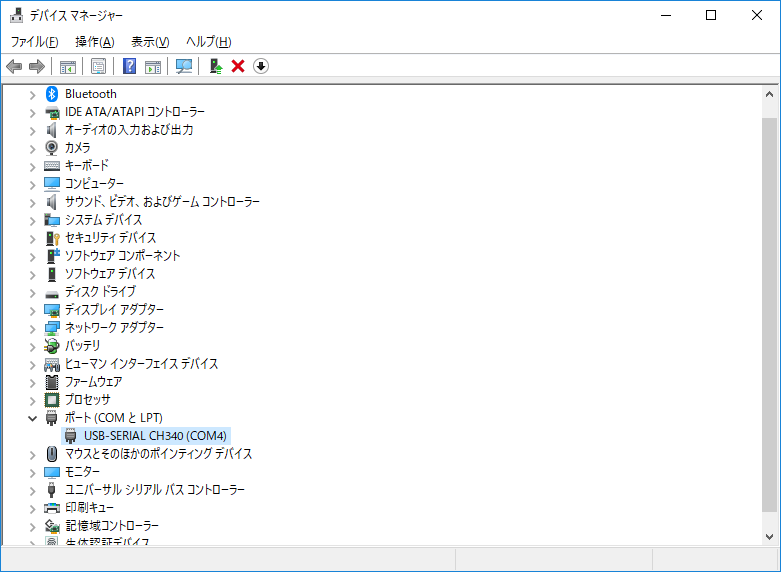Click the red X uninstall device icon
This screenshot has width=781, height=572.
pyautogui.click(x=238, y=66)
